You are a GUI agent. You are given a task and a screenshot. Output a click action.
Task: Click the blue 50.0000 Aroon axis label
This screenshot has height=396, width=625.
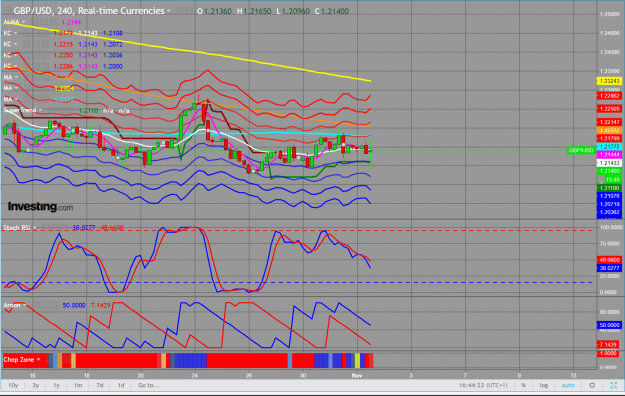coord(609,325)
